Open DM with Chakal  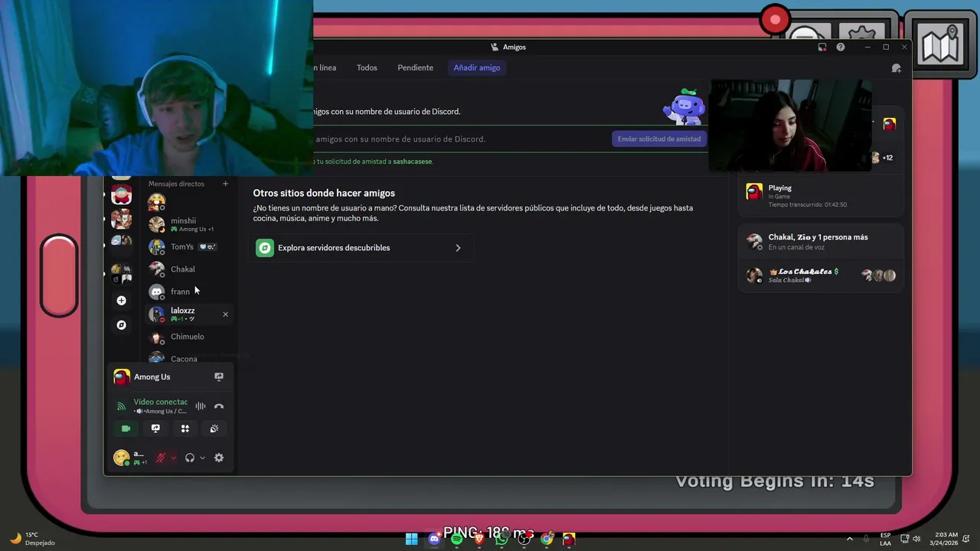[188, 269]
